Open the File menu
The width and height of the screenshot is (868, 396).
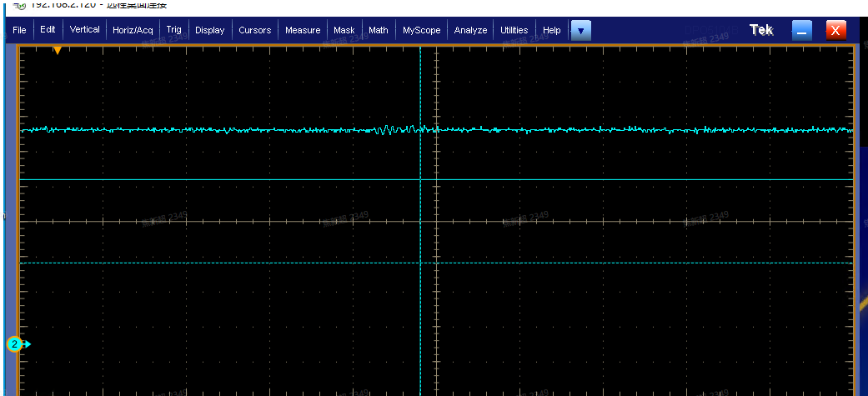(19, 31)
